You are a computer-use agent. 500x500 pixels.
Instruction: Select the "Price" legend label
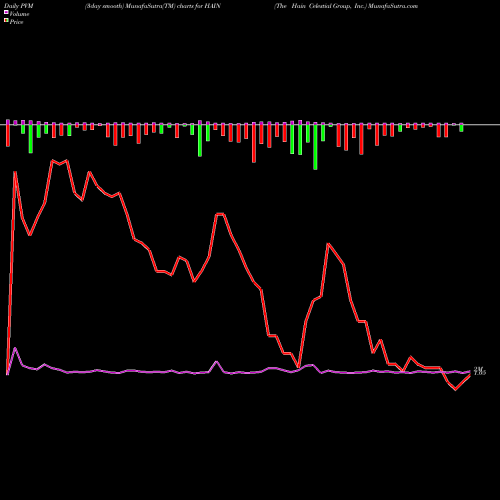point(16,22)
